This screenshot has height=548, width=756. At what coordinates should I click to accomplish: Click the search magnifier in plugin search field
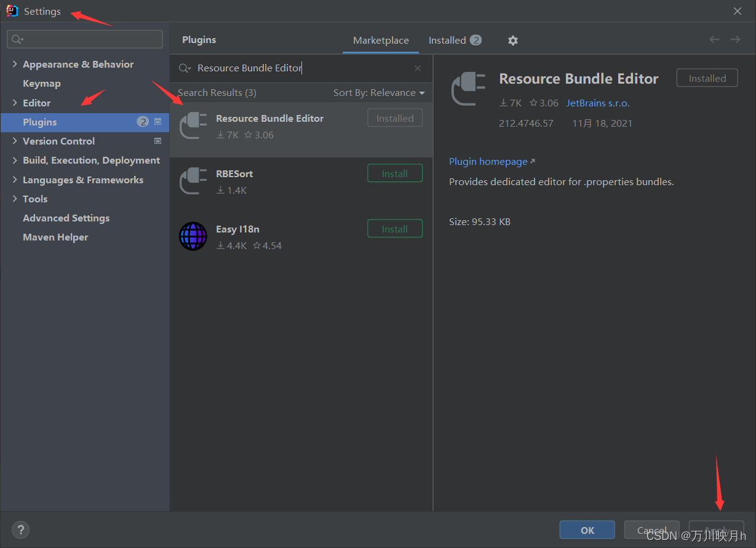click(x=185, y=68)
